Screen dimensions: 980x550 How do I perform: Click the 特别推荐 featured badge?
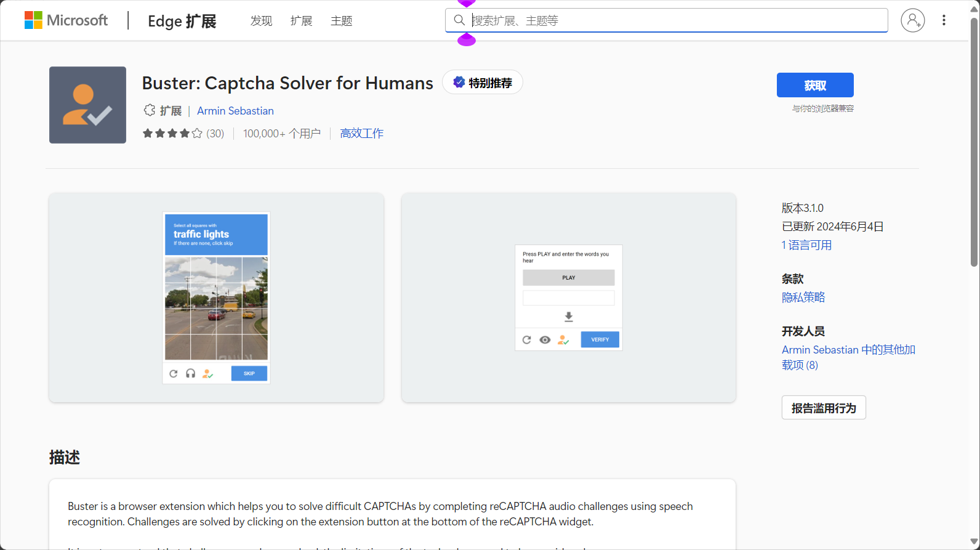point(483,83)
